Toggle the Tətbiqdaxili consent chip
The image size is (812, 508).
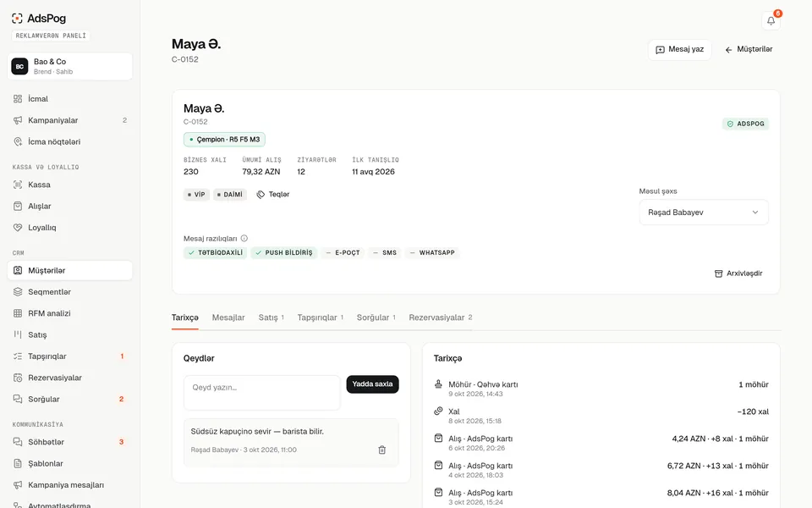pos(216,252)
